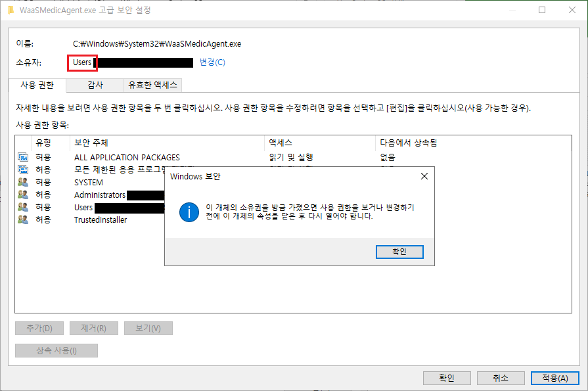Click 확인 in Windows 보안 dialog
This screenshot has width=588, height=391.
click(x=399, y=252)
